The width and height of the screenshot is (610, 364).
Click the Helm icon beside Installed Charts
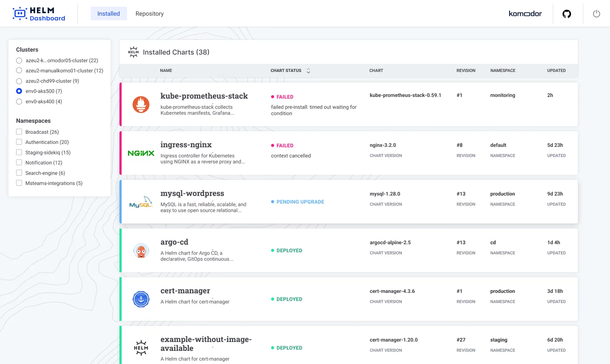(133, 52)
